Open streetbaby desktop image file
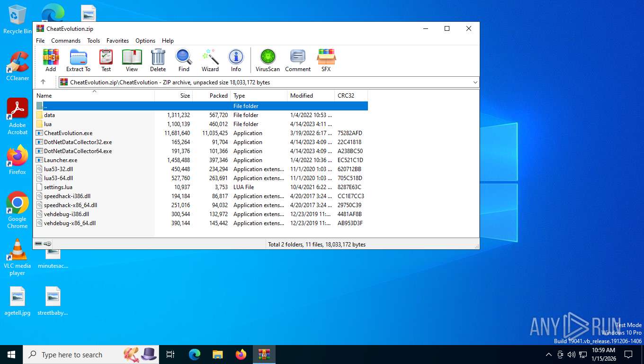Screen dimensions: 644x364 click(x=53, y=301)
